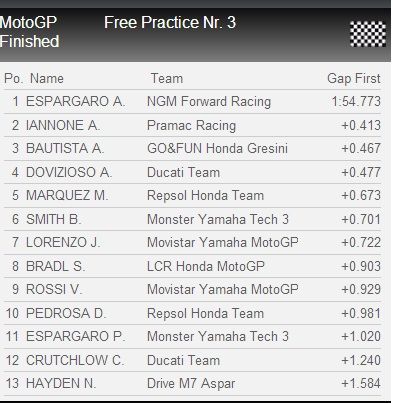This screenshot has width=393, height=403.
Task: Click the checkered flag icon
Action: coord(368,34)
